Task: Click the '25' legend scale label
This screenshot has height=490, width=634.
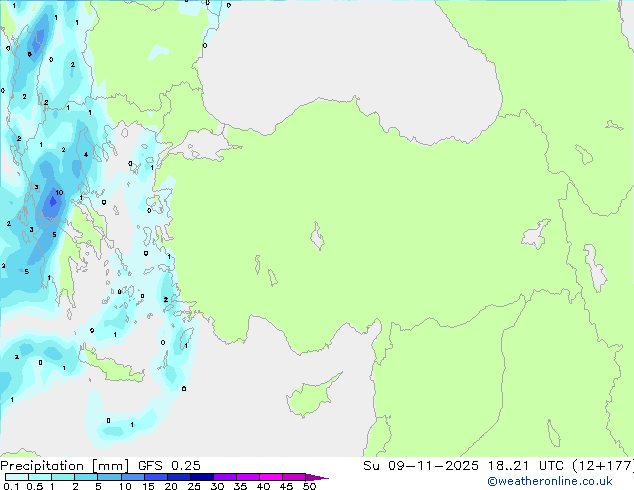Action: click(194, 486)
